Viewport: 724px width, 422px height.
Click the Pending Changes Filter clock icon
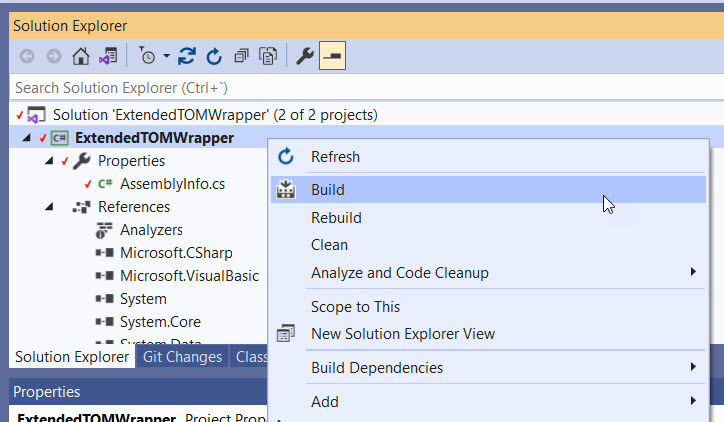[x=147, y=57]
